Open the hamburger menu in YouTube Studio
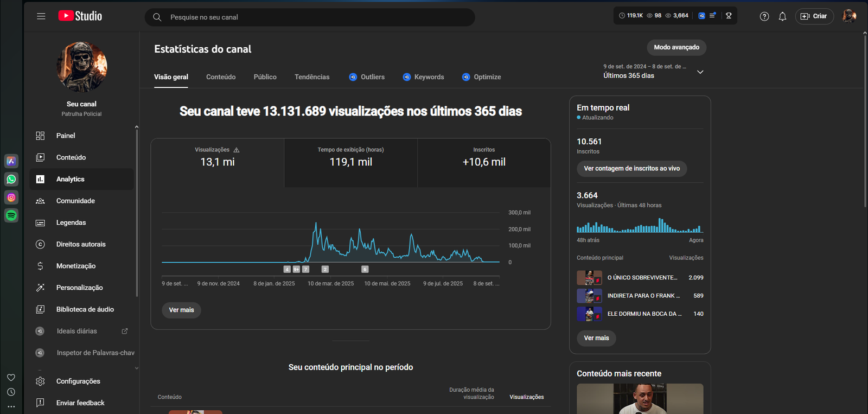Image resolution: width=868 pixels, height=414 pixels. [41, 16]
